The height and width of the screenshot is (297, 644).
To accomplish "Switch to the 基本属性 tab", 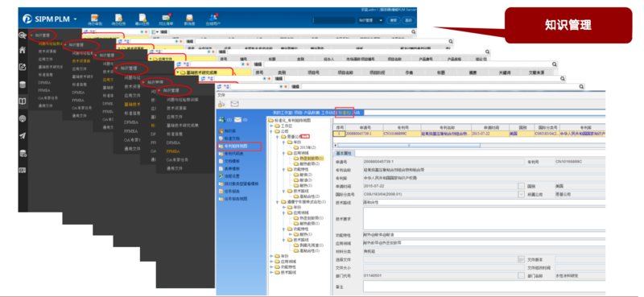I will [344, 153].
